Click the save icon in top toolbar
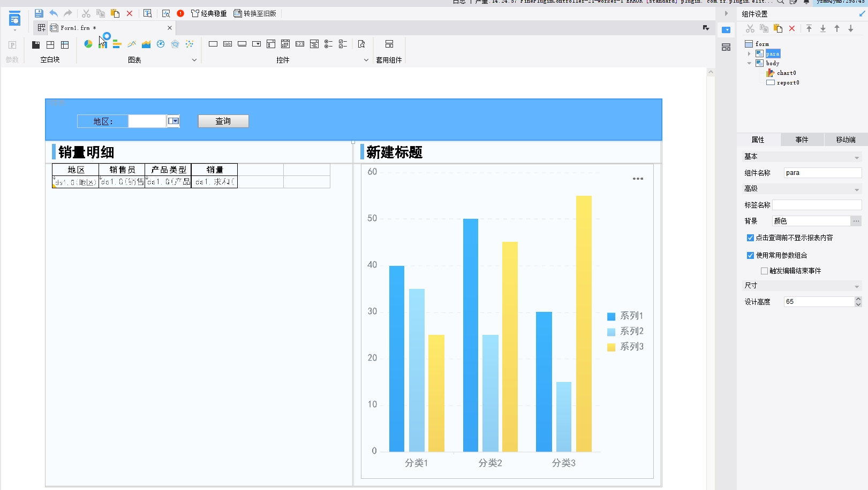This screenshot has width=868, height=490. coord(39,13)
